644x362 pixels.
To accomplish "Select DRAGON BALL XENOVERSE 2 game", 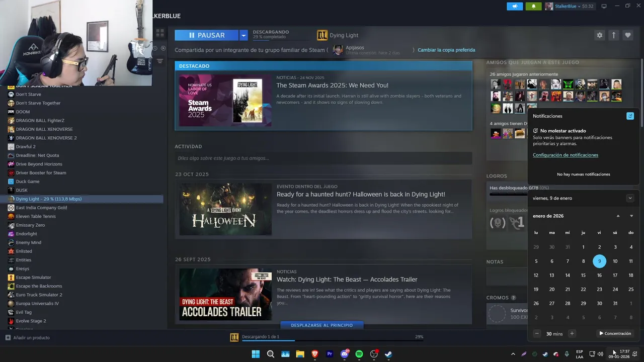I will click(x=46, y=138).
